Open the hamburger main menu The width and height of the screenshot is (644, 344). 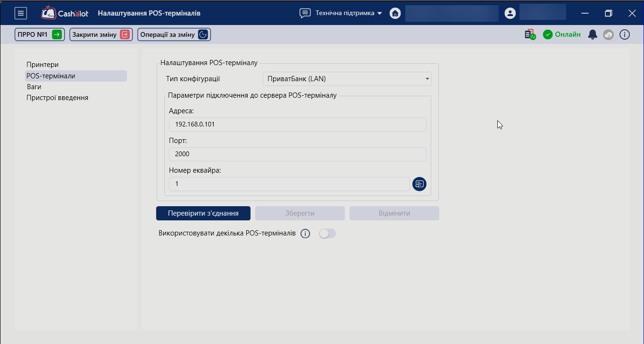pos(21,13)
